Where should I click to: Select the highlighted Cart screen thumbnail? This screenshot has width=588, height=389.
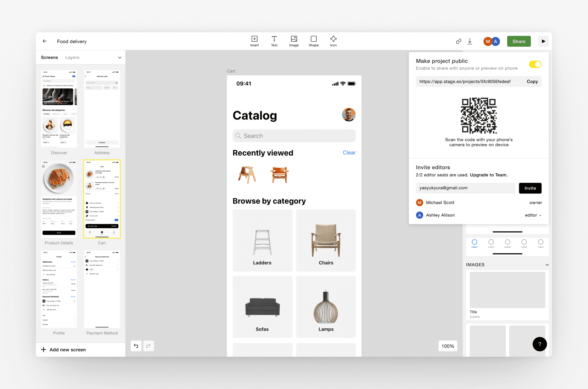[x=102, y=199]
